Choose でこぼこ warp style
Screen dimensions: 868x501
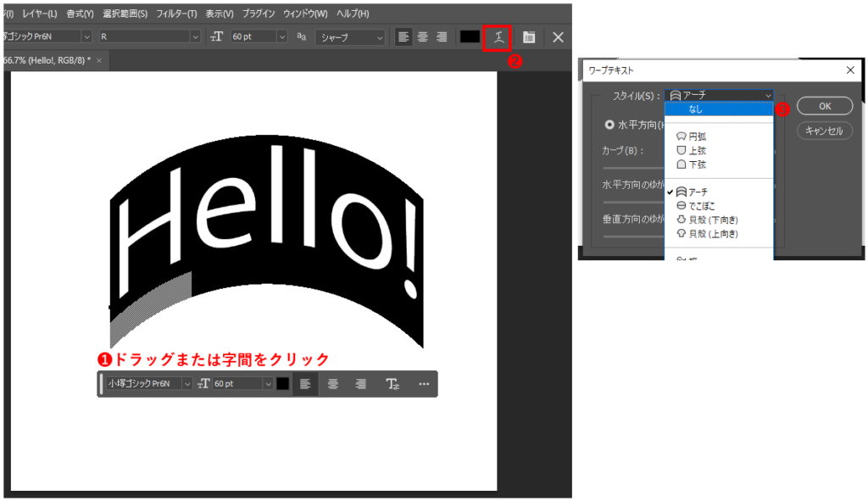(719, 205)
